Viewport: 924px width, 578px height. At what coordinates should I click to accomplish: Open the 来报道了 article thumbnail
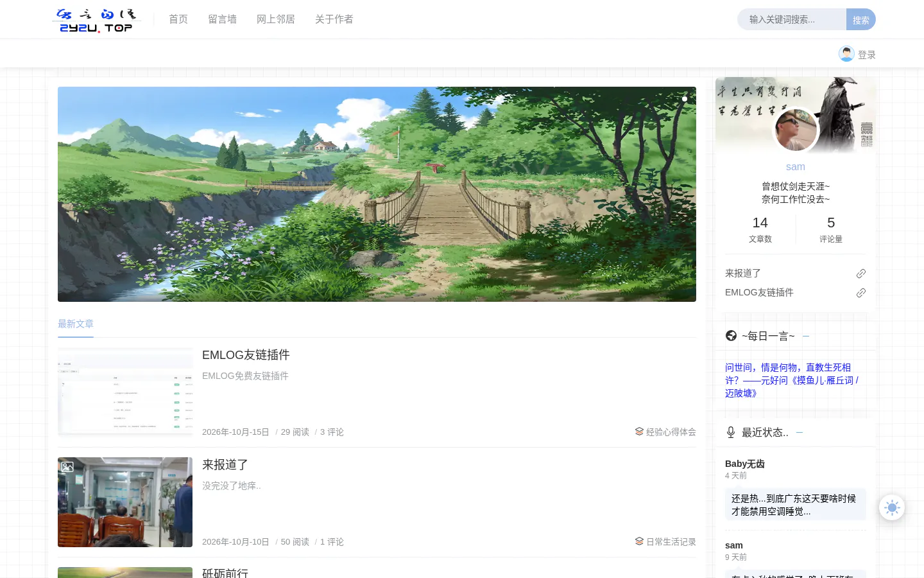[x=125, y=502]
